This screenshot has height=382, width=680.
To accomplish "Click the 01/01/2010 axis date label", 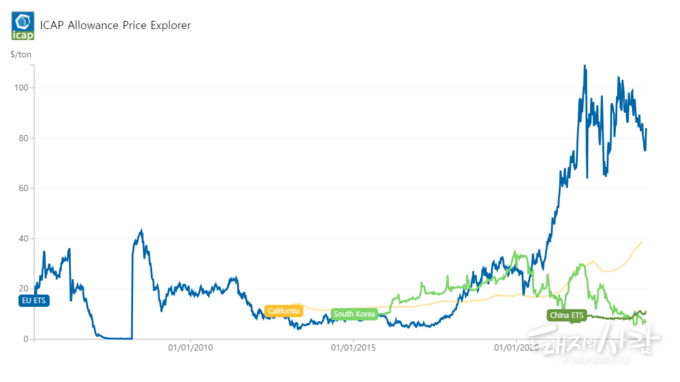I will coord(190,348).
